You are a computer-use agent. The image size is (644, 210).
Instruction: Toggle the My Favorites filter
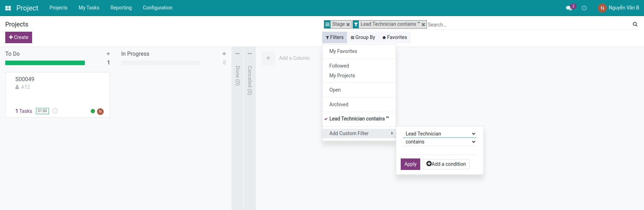click(x=343, y=51)
